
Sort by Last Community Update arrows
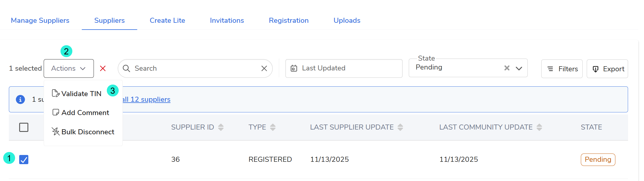(x=539, y=127)
